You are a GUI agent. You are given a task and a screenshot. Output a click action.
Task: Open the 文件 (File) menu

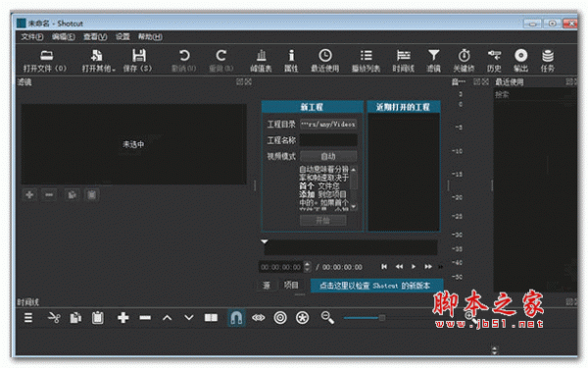[x=32, y=37]
